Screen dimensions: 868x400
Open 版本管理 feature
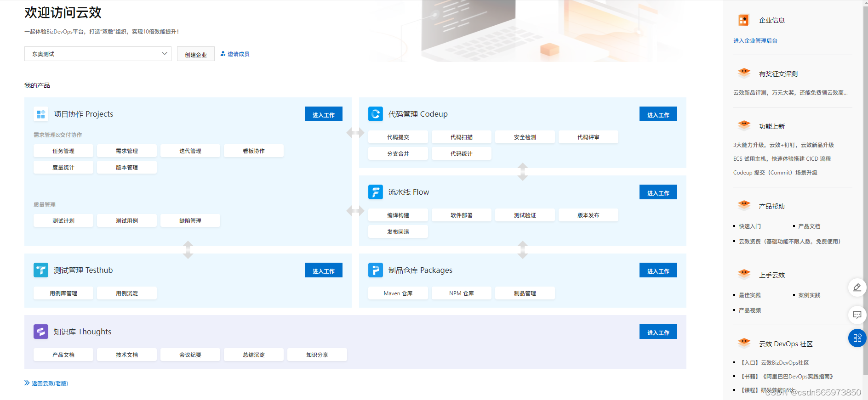(127, 167)
